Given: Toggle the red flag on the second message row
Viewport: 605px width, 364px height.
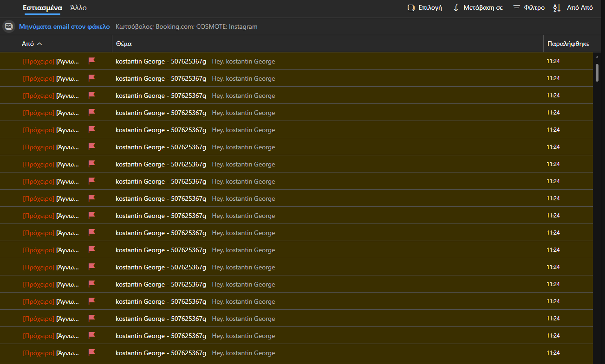Looking at the screenshot, I should click(92, 78).
